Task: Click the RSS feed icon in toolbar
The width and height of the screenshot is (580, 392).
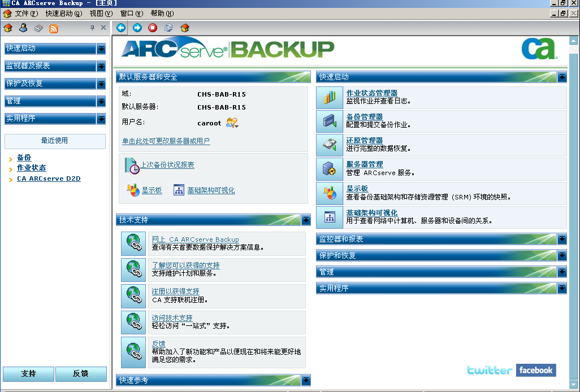Action: 55,28
